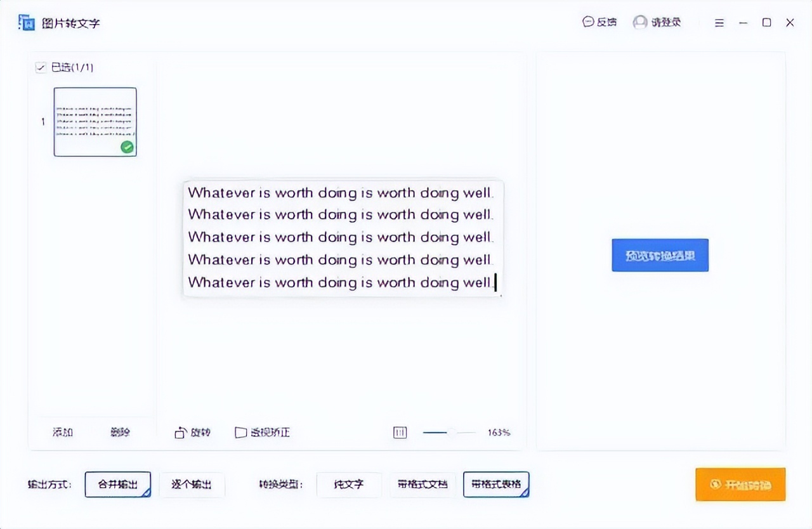The image size is (812, 529).
Task: Click the Add (添加) image icon
Action: pos(62,432)
